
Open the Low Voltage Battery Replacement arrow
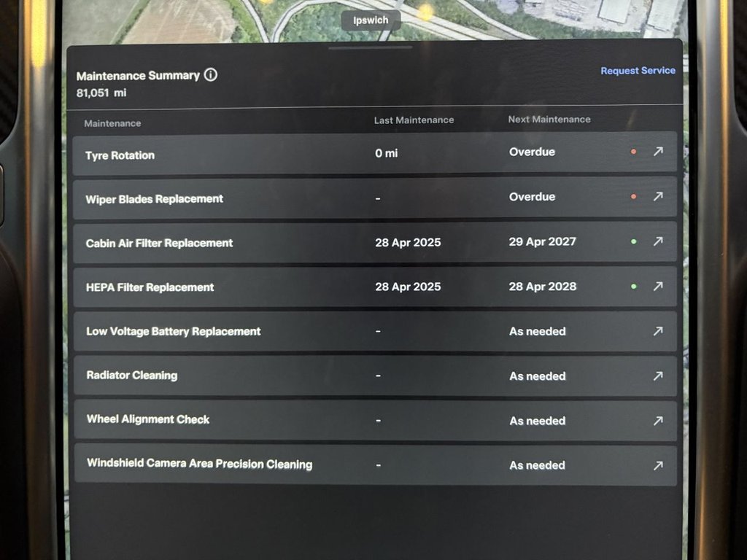[x=658, y=331]
